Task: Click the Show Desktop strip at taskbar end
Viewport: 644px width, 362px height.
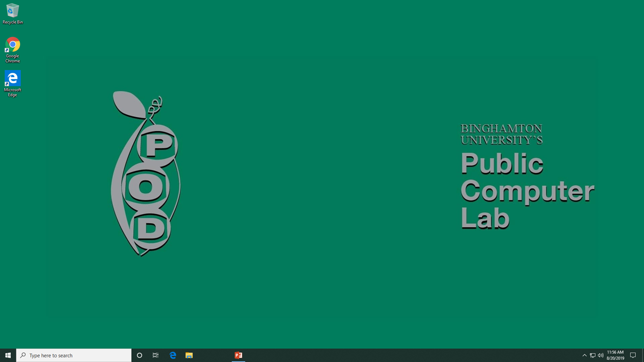Action: (642, 355)
